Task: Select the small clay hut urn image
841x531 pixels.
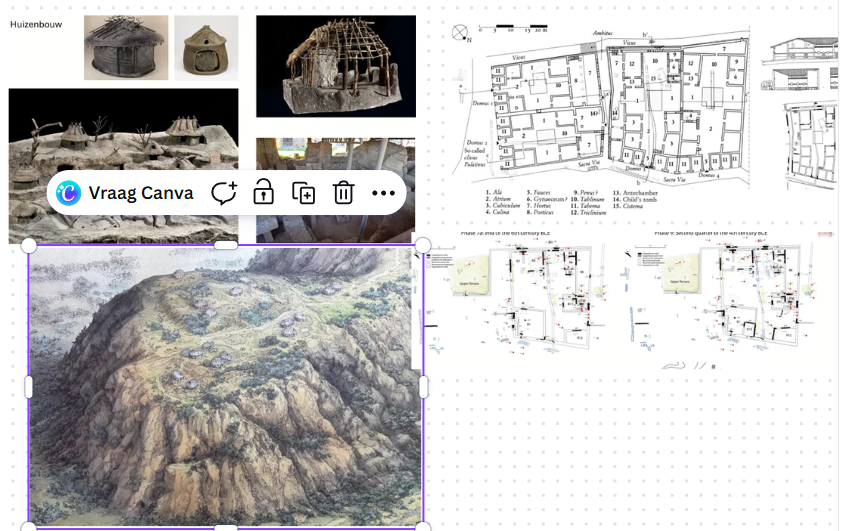Action: click(206, 48)
